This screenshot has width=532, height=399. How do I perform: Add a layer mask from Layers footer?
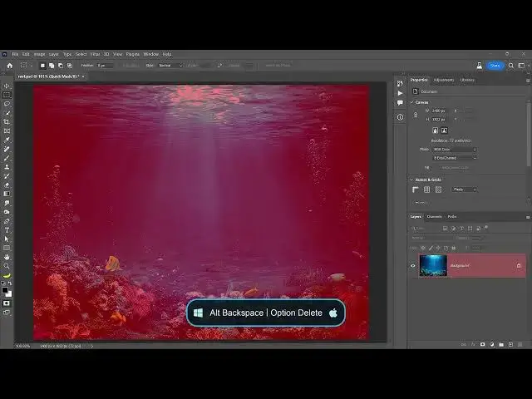click(482, 344)
